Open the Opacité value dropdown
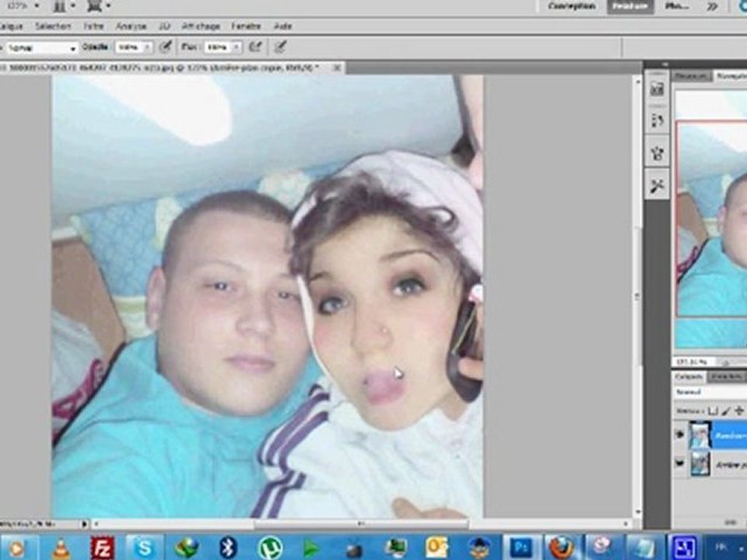This screenshot has height=560, width=747. pos(148,47)
